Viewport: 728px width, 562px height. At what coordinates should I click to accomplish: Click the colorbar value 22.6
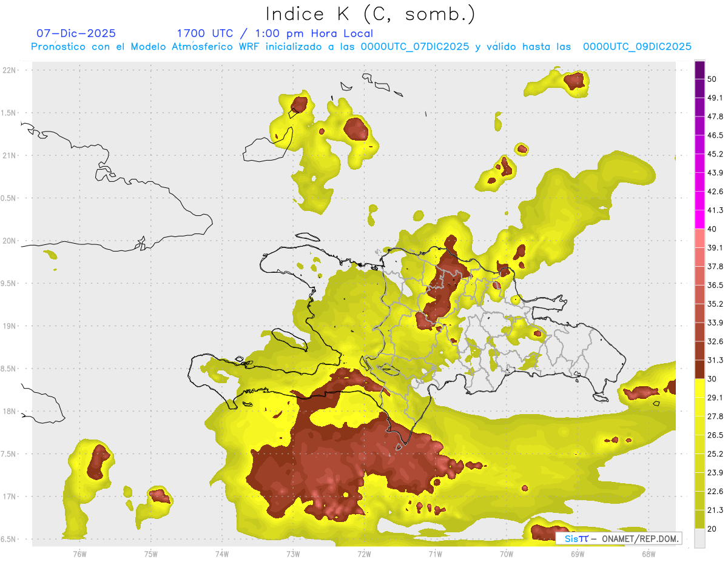pos(715,492)
